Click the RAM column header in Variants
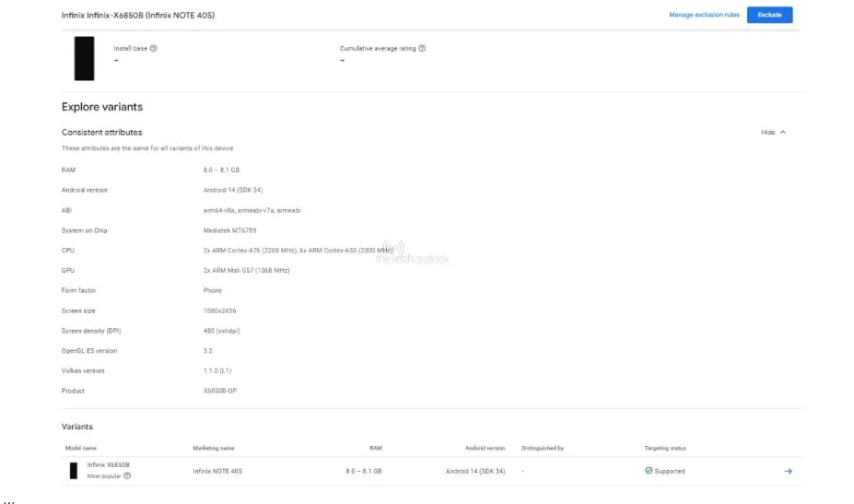 coord(375,448)
